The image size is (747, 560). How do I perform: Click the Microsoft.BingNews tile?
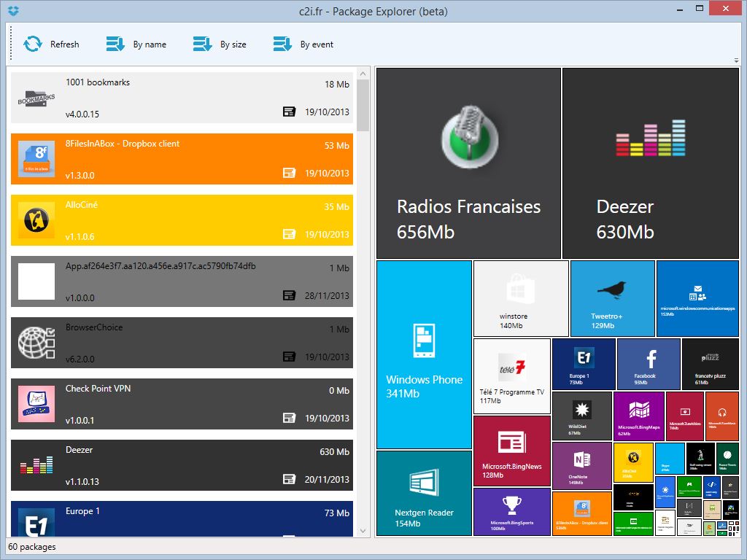(x=511, y=450)
